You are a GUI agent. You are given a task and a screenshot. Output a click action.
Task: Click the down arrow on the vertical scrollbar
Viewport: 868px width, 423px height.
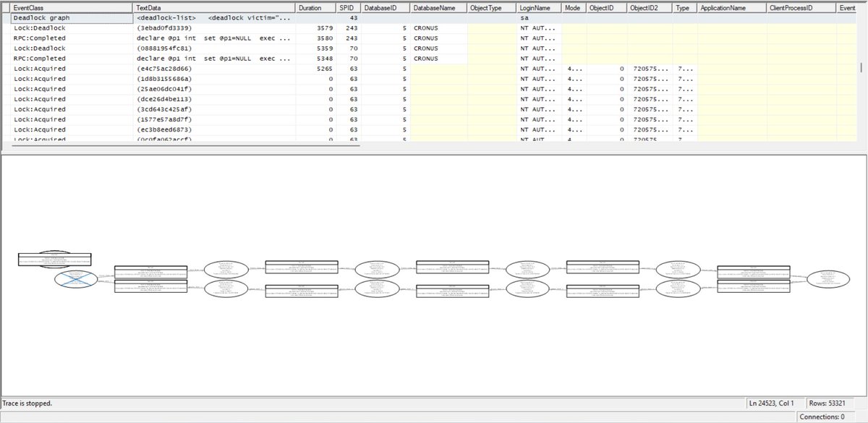tap(862, 138)
